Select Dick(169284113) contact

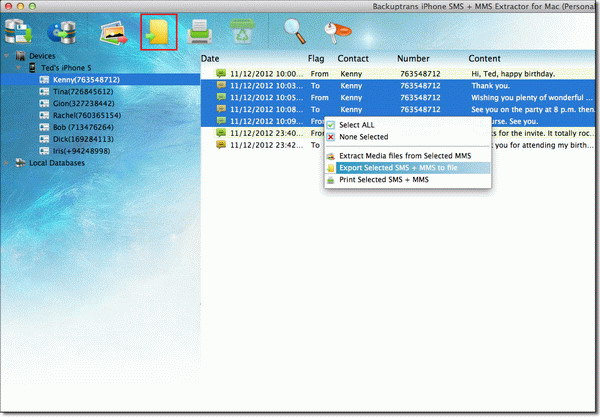[83, 139]
